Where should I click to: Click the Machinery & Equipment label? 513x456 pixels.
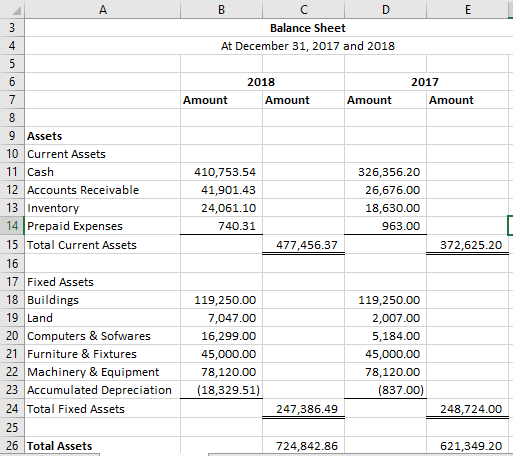(x=93, y=372)
